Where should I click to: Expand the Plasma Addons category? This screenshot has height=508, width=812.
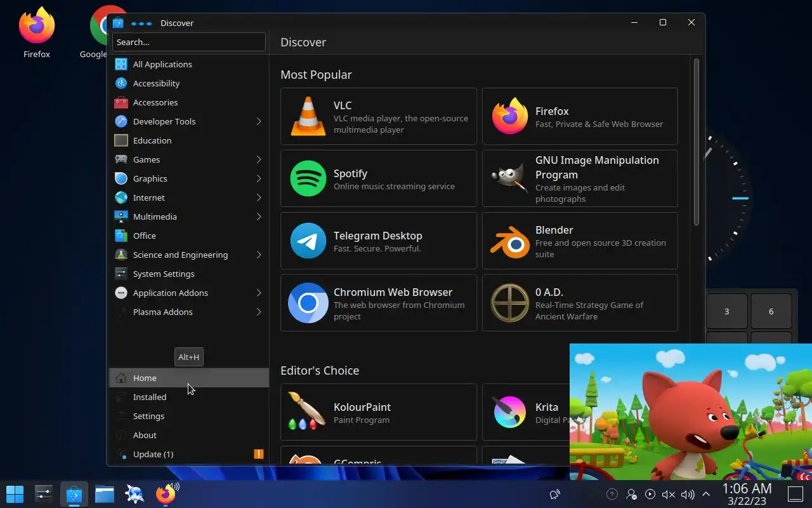click(x=259, y=312)
